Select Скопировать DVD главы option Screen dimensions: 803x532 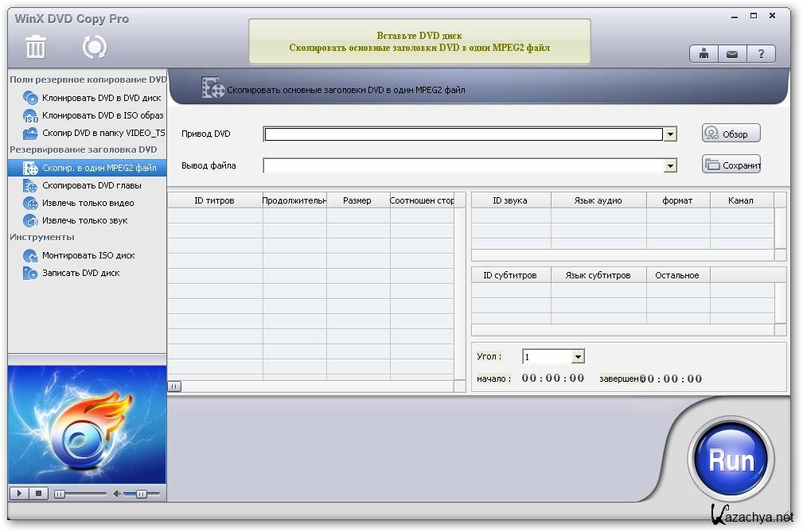tap(92, 185)
